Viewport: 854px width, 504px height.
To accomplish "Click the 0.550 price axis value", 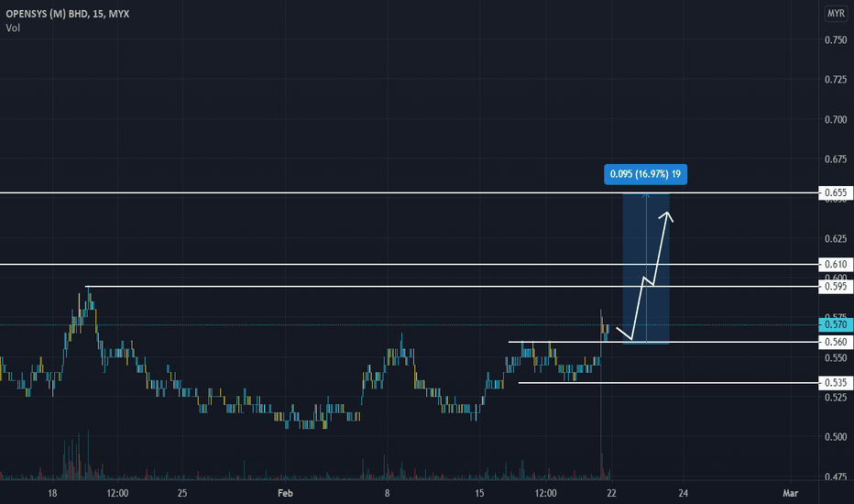I will 836,358.
